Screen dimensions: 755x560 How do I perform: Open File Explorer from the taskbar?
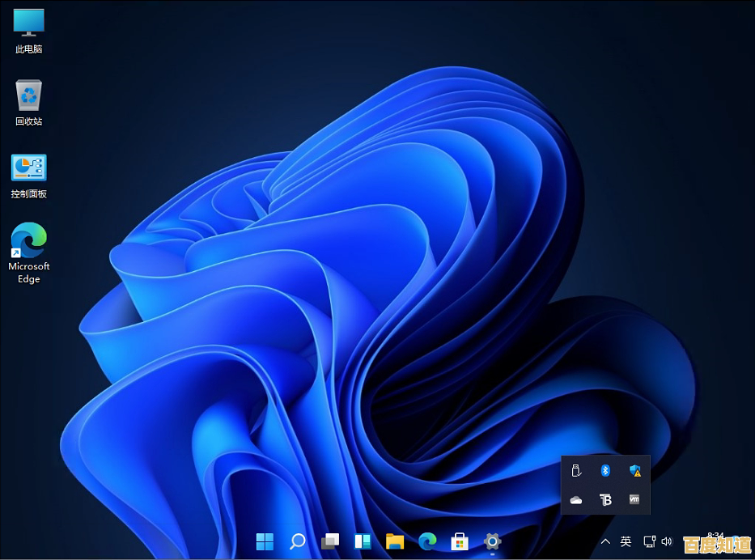click(x=395, y=541)
